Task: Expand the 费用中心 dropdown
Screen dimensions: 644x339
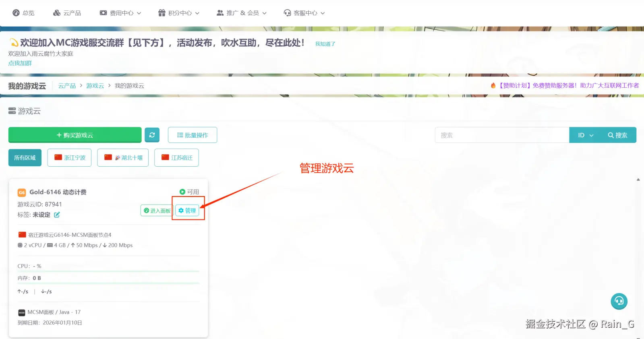Action: coord(120,13)
